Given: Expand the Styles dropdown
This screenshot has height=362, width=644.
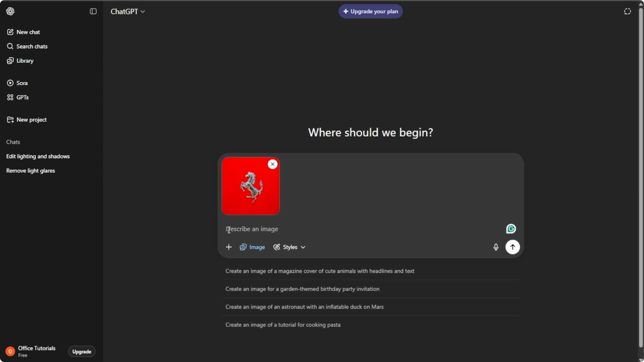Looking at the screenshot, I should coord(289,247).
